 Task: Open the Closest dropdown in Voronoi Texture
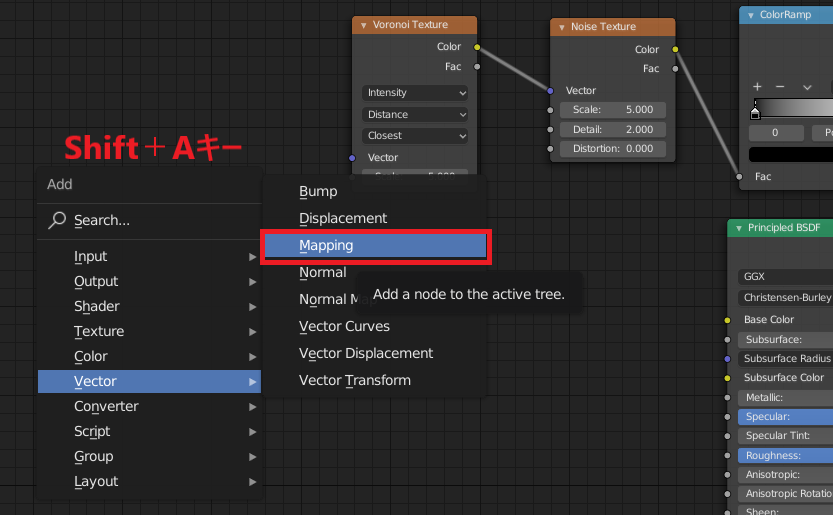point(415,136)
